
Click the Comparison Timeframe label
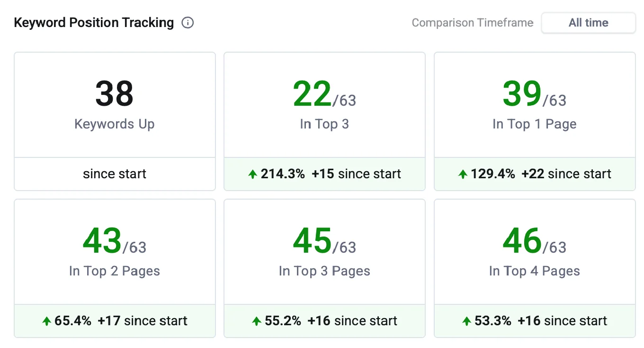click(472, 22)
